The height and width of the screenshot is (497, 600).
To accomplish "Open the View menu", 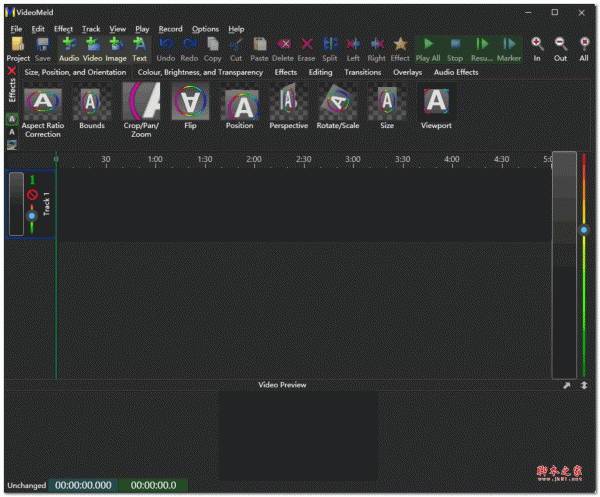I will point(117,29).
